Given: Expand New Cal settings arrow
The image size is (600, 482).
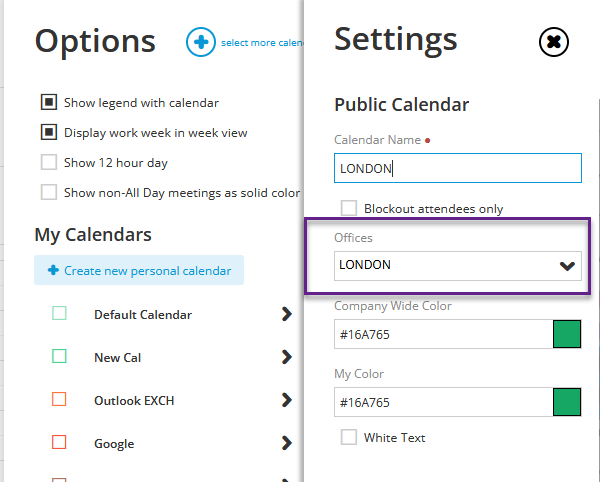Looking at the screenshot, I should click(287, 357).
